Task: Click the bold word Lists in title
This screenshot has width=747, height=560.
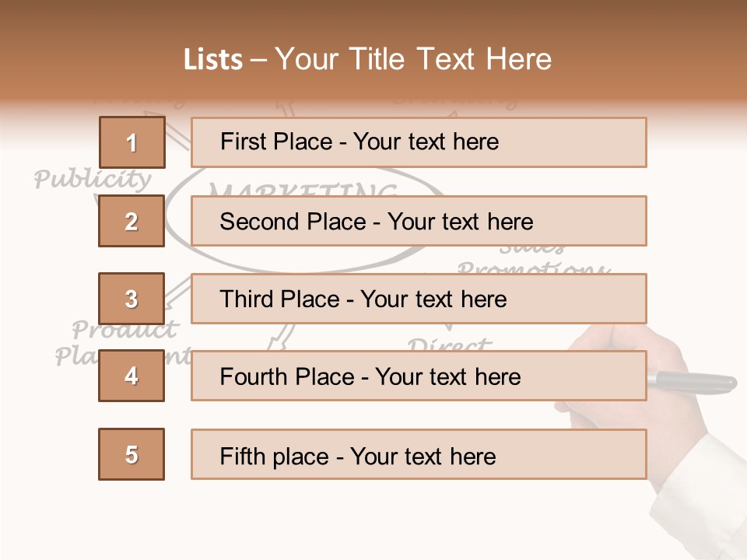Action: coord(213,60)
